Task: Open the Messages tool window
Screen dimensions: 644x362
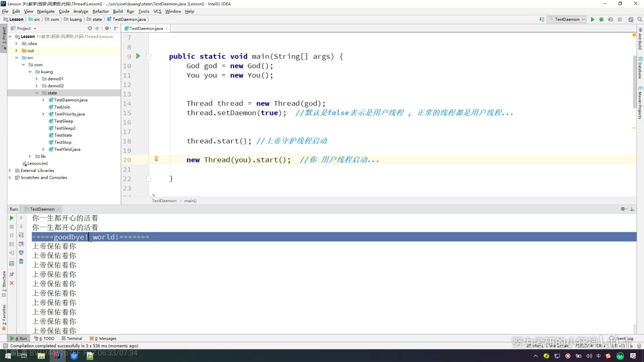Action: (103, 338)
